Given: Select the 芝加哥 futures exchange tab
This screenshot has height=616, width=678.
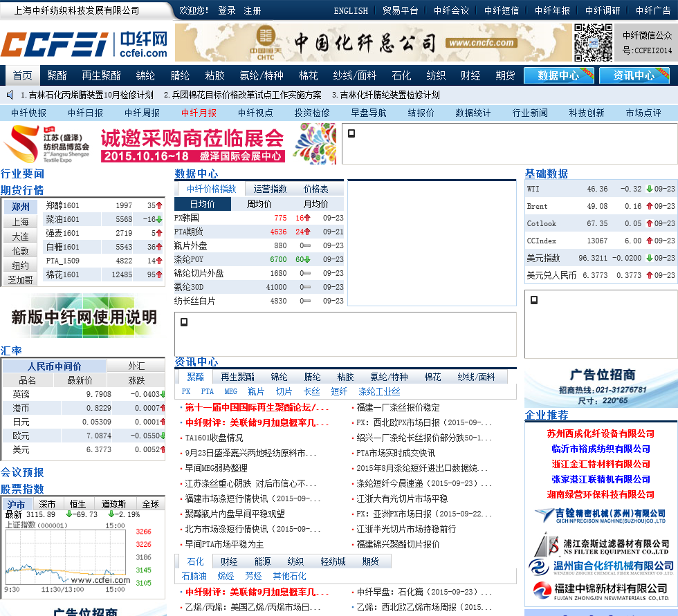Looking at the screenshot, I should click(x=20, y=280).
